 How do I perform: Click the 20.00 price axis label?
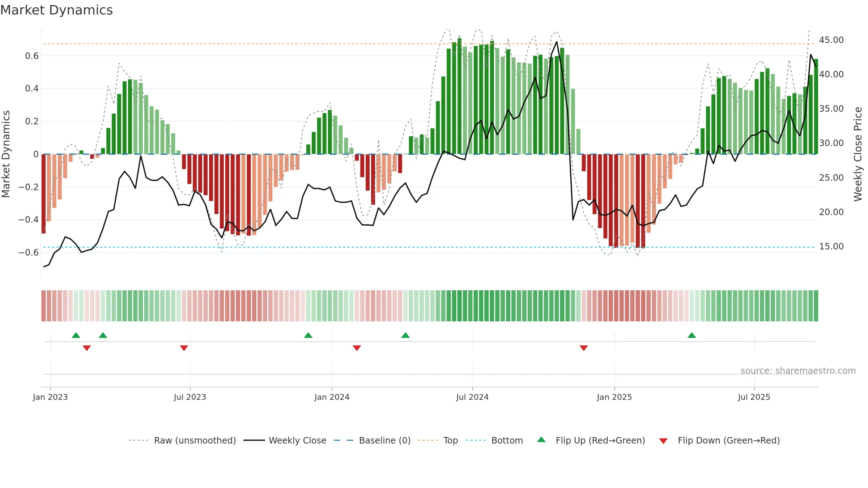pos(831,212)
